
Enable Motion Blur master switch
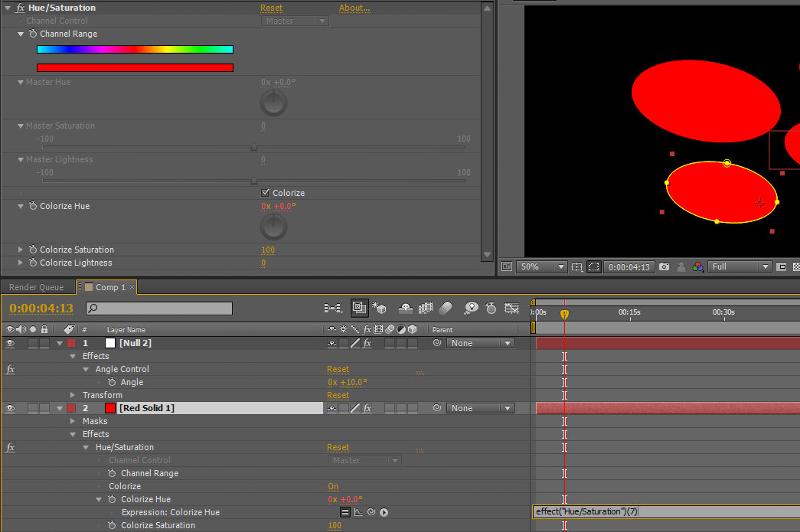pyautogui.click(x=446, y=308)
